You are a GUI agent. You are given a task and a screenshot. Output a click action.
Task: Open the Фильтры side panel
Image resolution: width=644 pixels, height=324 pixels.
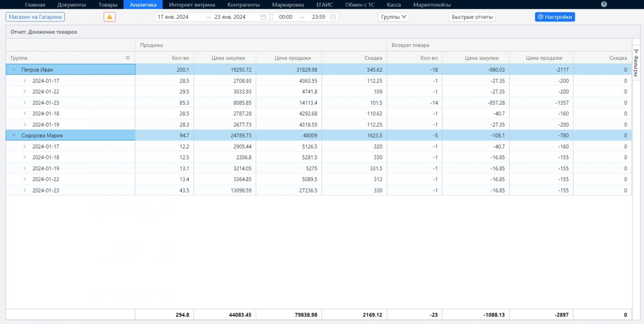636,63
